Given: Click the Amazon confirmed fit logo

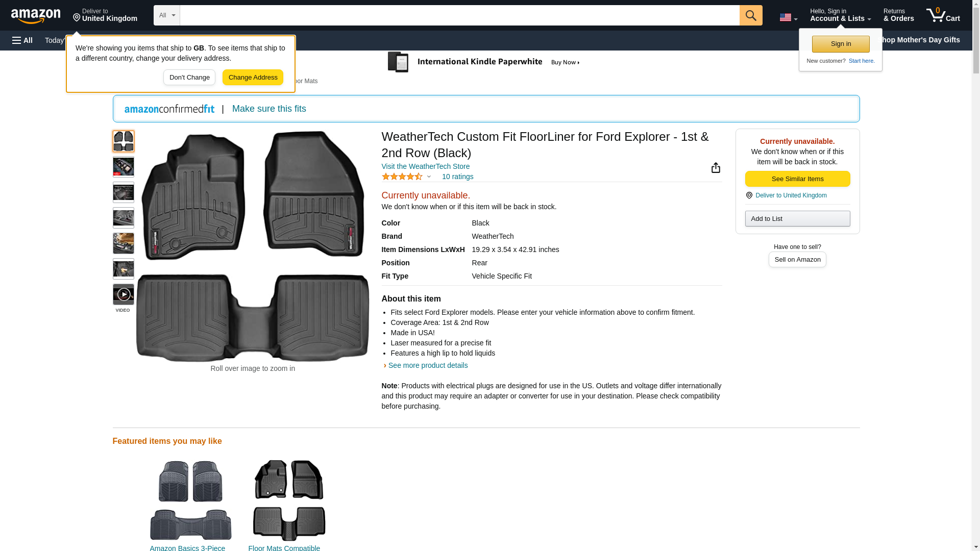Looking at the screenshot, I should click(x=169, y=109).
